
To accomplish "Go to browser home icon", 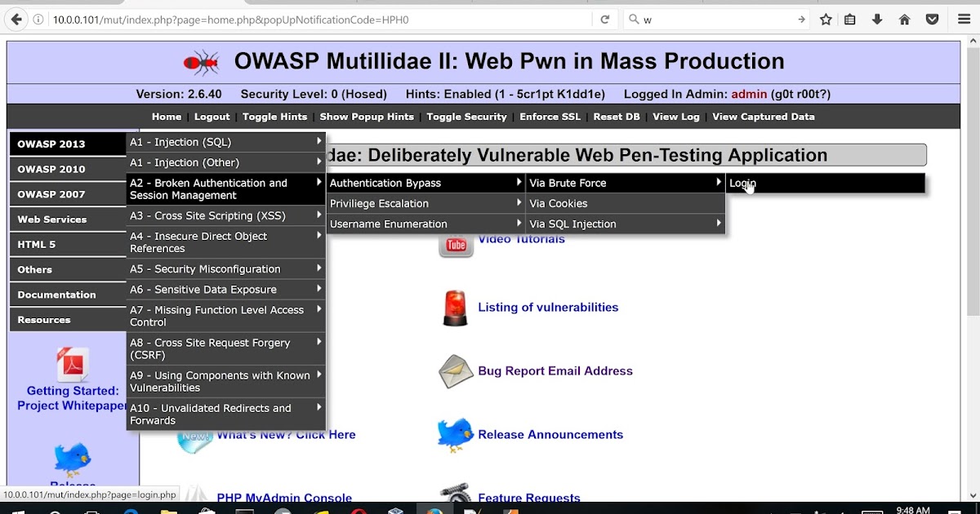I will [904, 20].
